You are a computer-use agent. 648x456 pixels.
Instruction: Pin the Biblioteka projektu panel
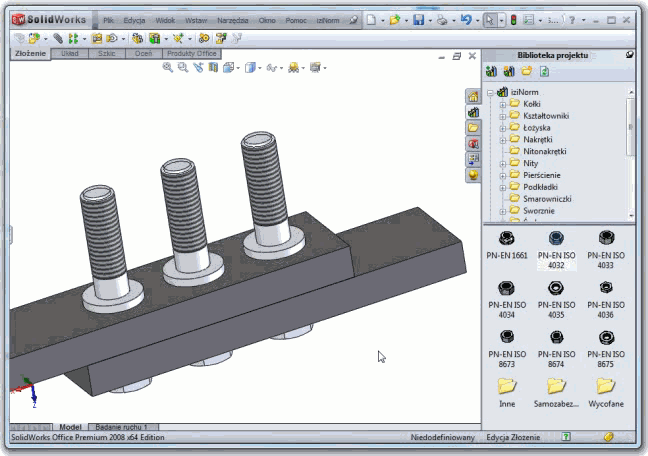click(x=629, y=55)
